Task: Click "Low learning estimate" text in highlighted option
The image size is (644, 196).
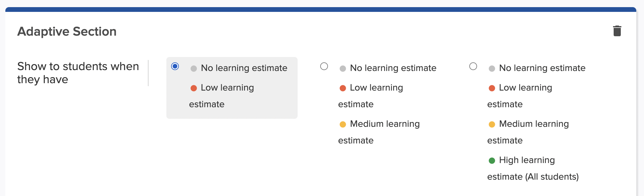Action: point(222,96)
